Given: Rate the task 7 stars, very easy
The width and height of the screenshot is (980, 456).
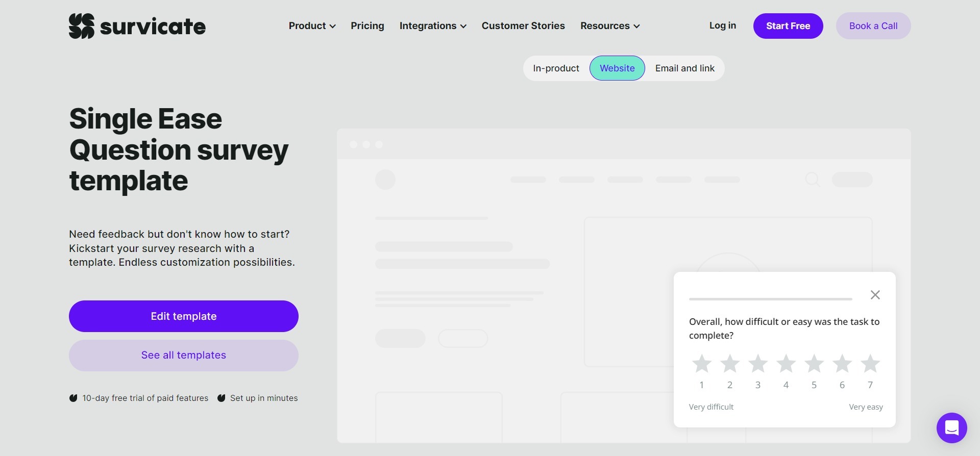Looking at the screenshot, I should point(870,364).
